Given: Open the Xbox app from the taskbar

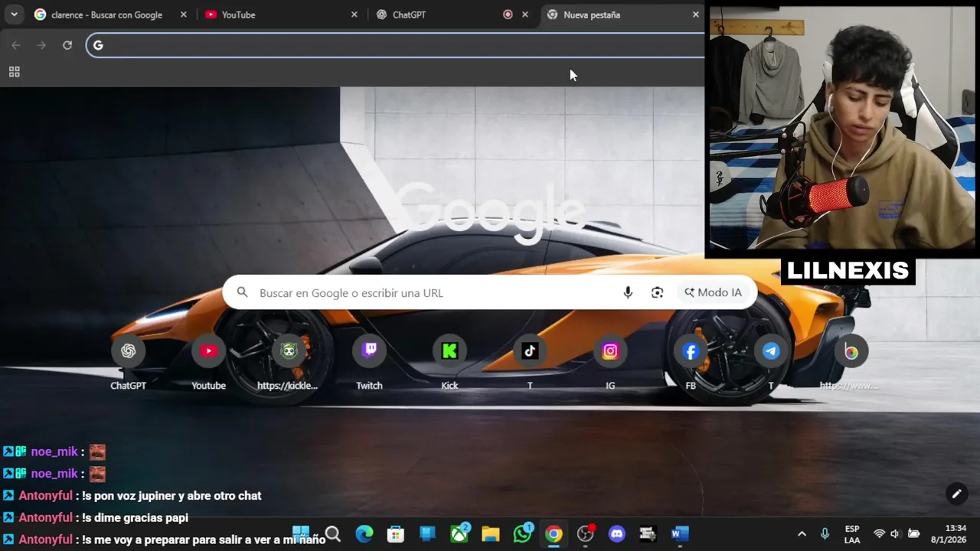Looking at the screenshot, I should (x=459, y=534).
